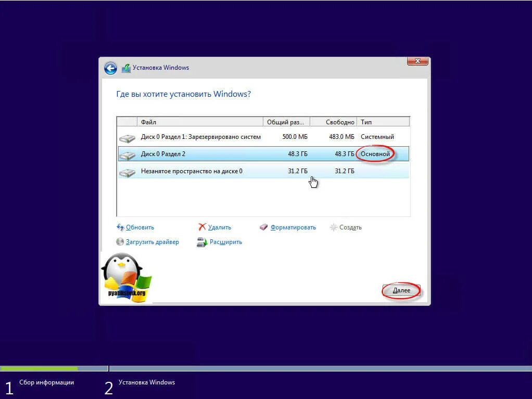Click the Системный type cell
Image resolution: width=532 pixels, height=399 pixels.
pyautogui.click(x=377, y=137)
